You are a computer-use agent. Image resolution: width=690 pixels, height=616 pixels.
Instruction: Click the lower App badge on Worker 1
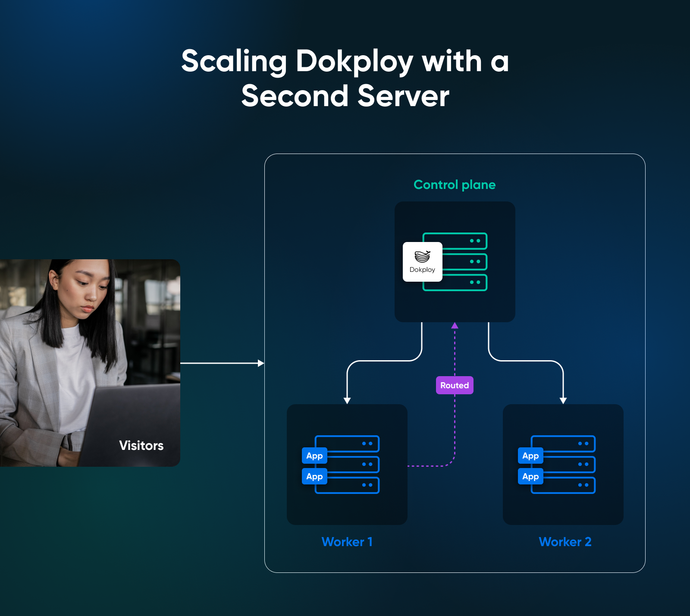(314, 476)
